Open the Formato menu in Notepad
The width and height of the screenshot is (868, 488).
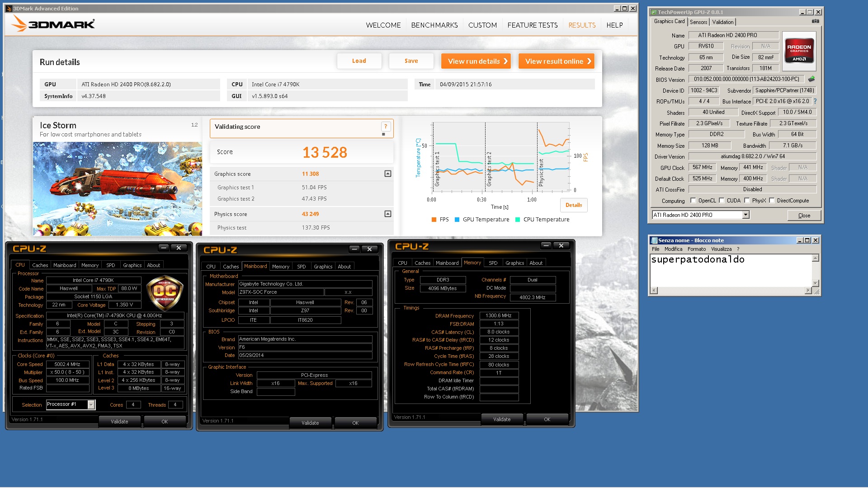tap(696, 249)
